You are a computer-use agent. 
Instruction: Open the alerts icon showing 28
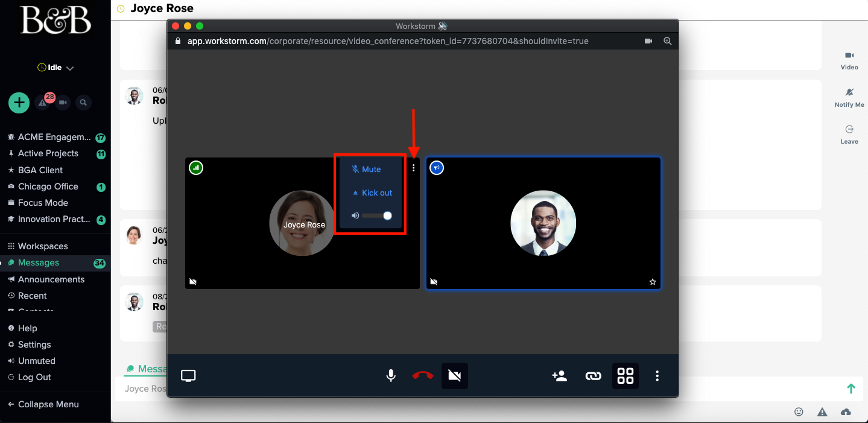tap(42, 103)
